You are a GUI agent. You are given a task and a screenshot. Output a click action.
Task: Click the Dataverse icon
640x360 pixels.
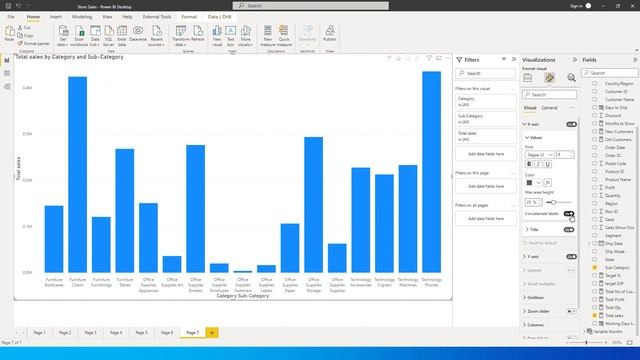[x=138, y=31]
